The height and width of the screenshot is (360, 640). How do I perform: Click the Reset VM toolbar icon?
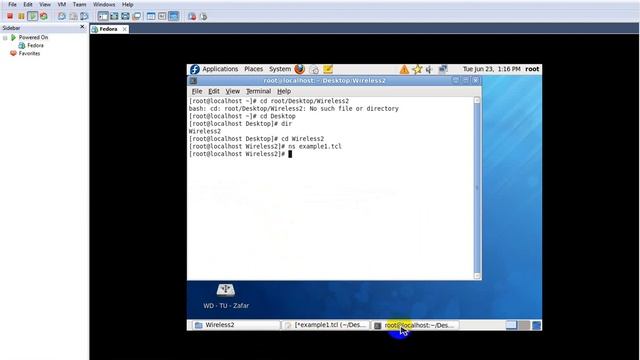pos(44,16)
